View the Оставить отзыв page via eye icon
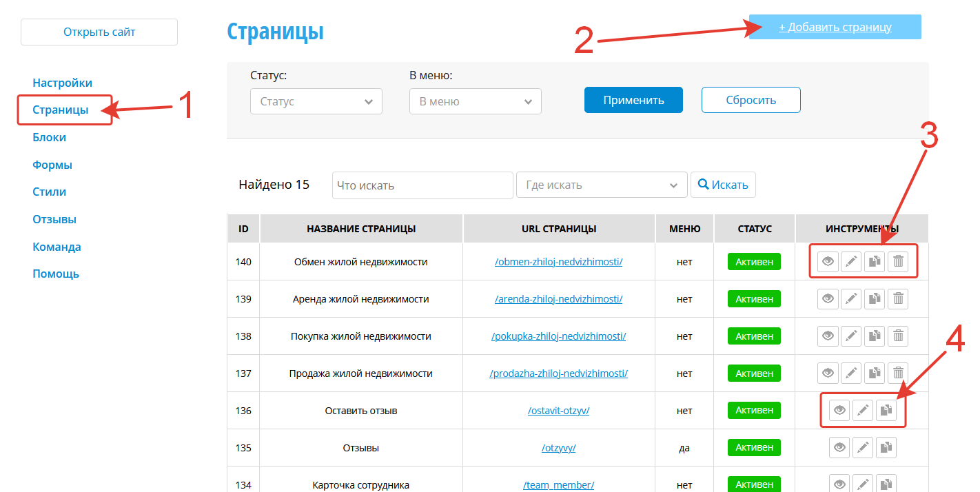 point(839,411)
